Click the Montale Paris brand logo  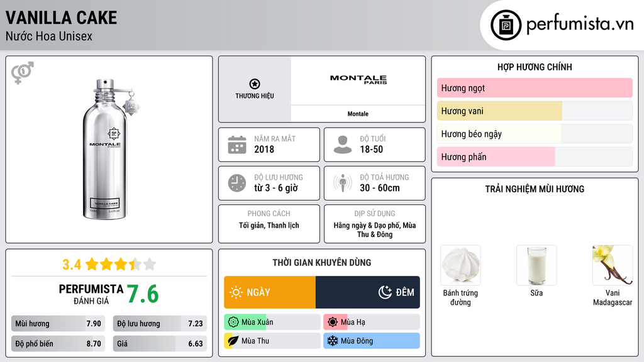tap(358, 79)
